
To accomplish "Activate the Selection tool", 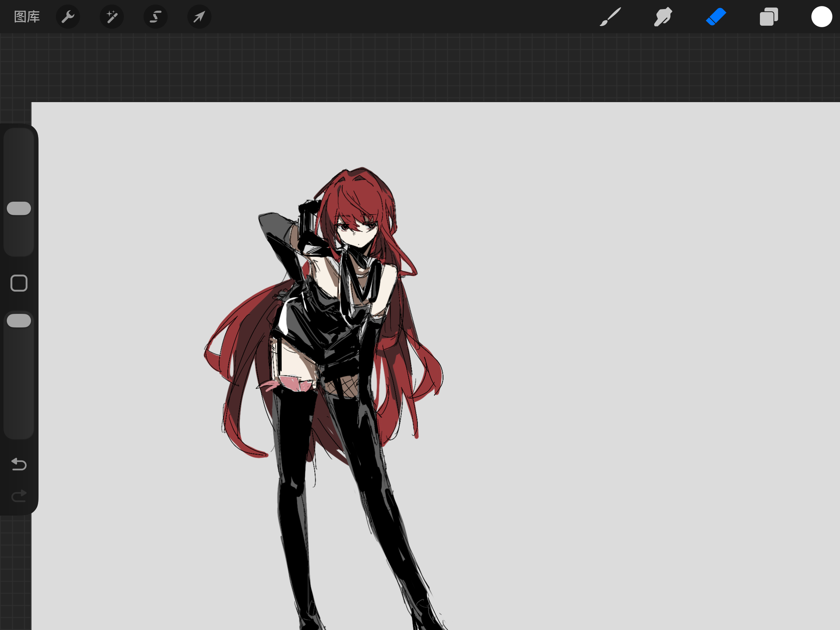I will [156, 17].
